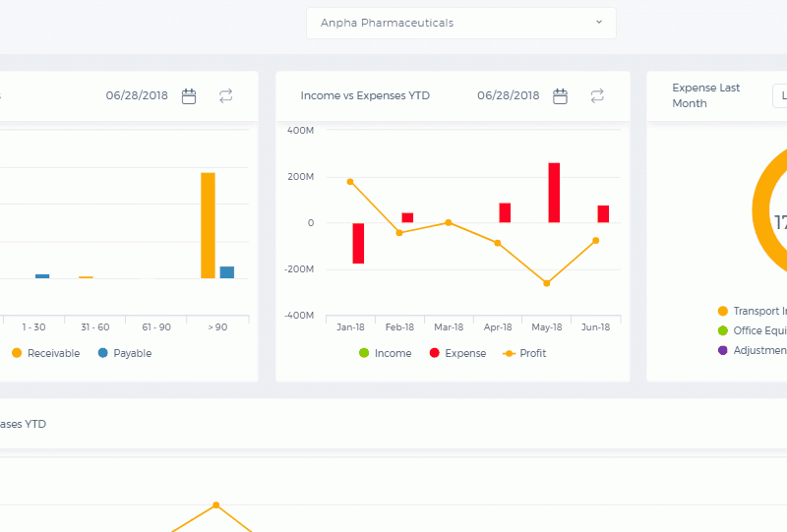Image resolution: width=787 pixels, height=532 pixels.
Task: Click the Jun-18 profit line point
Action: pyautogui.click(x=596, y=240)
